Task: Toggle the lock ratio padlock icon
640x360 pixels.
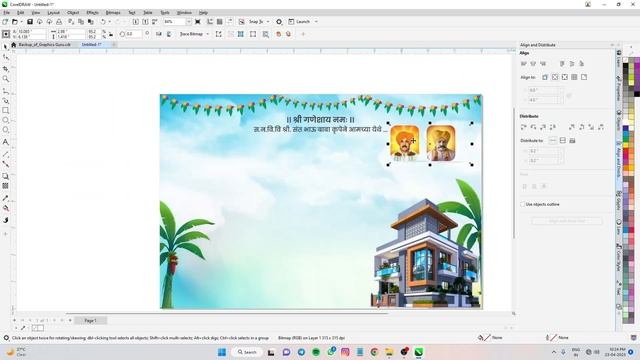Action: coord(111,34)
